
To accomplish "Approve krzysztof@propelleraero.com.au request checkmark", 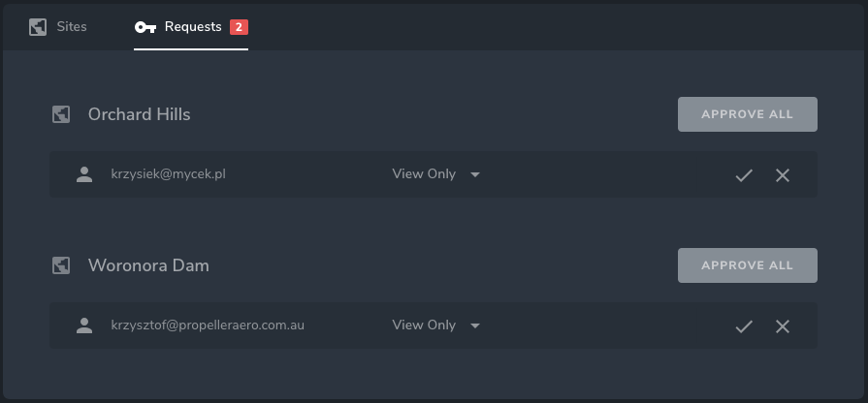I will 744,326.
